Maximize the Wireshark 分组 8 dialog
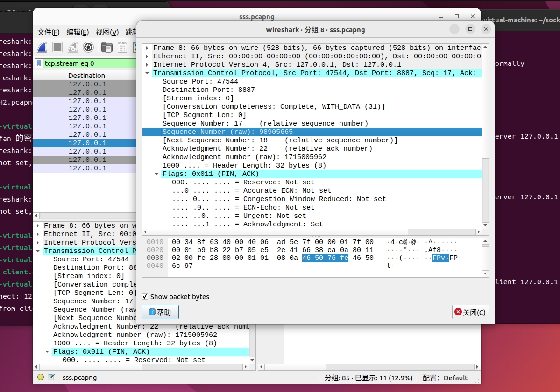Screen dimensions: 560x392 tap(470, 29)
